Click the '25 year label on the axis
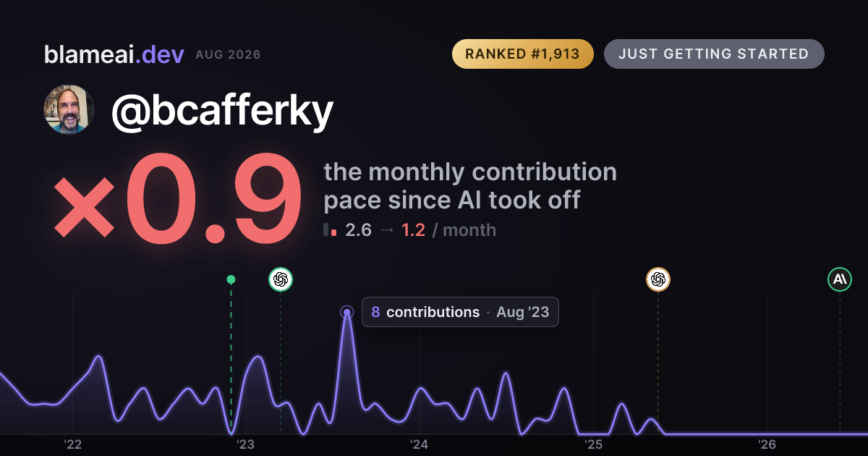This screenshot has width=868, height=456. click(594, 444)
